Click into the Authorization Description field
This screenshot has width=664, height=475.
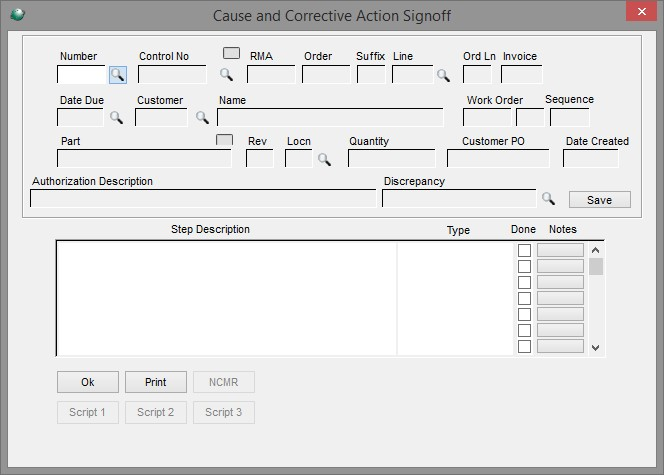click(203, 198)
